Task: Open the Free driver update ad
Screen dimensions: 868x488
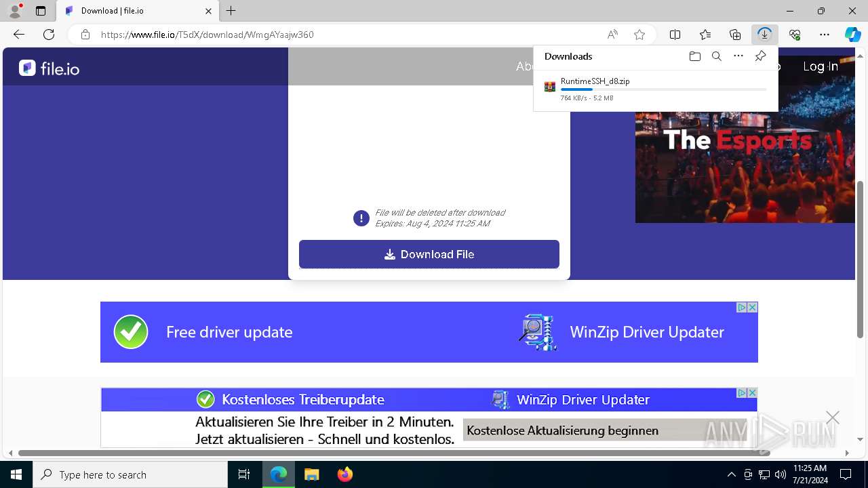Action: [x=229, y=332]
